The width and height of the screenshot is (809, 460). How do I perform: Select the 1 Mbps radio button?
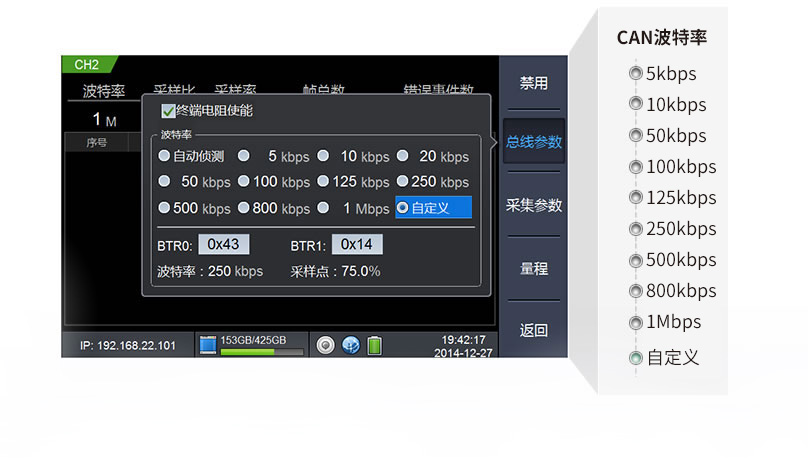pyautogui.click(x=323, y=208)
